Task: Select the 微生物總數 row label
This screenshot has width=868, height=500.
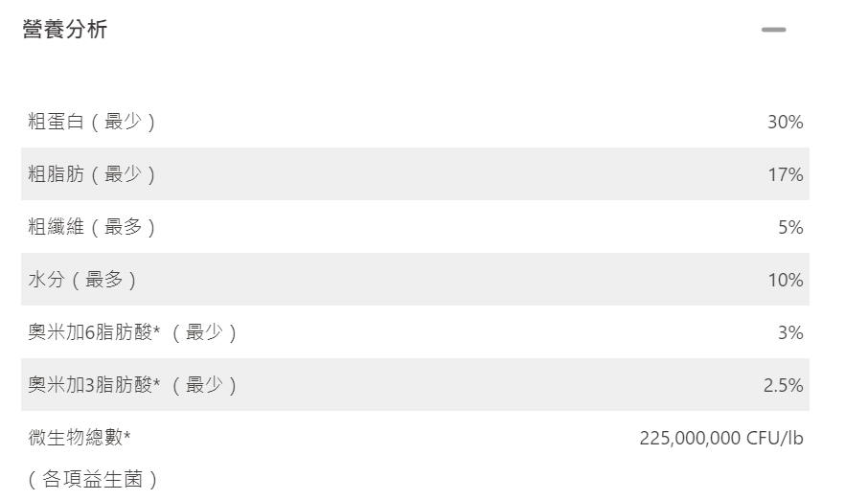Action: pyautogui.click(x=80, y=438)
